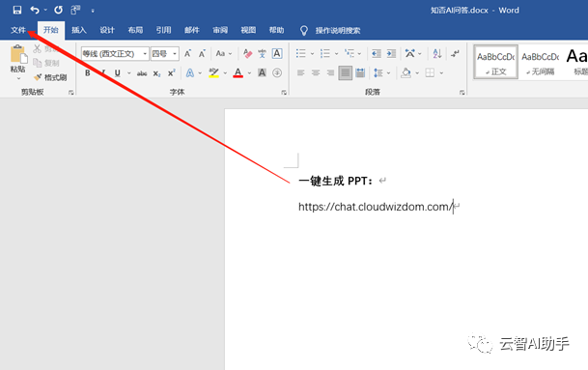588x370 pixels.
Task: Open the Customize Quick Access Toolbar dropdown
Action: coord(93,11)
